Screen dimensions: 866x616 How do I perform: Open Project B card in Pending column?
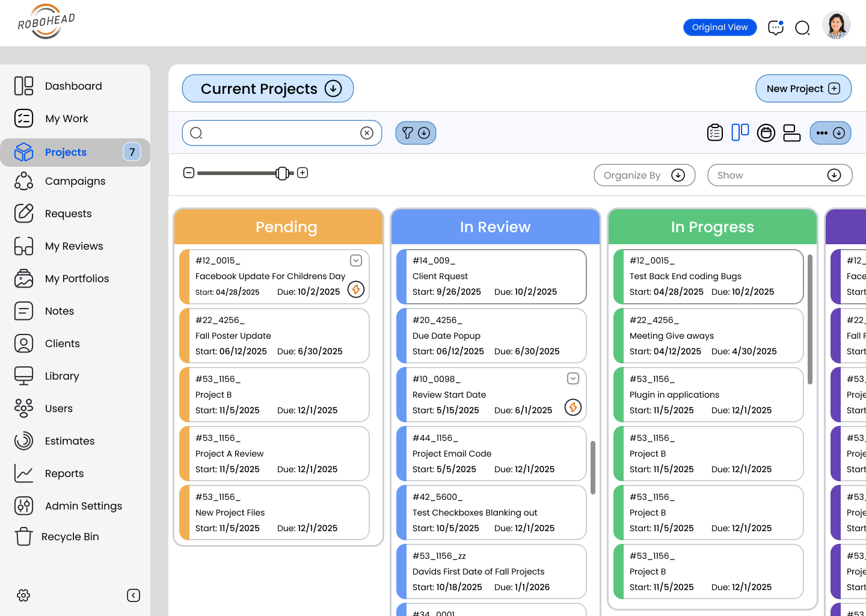[x=274, y=395]
